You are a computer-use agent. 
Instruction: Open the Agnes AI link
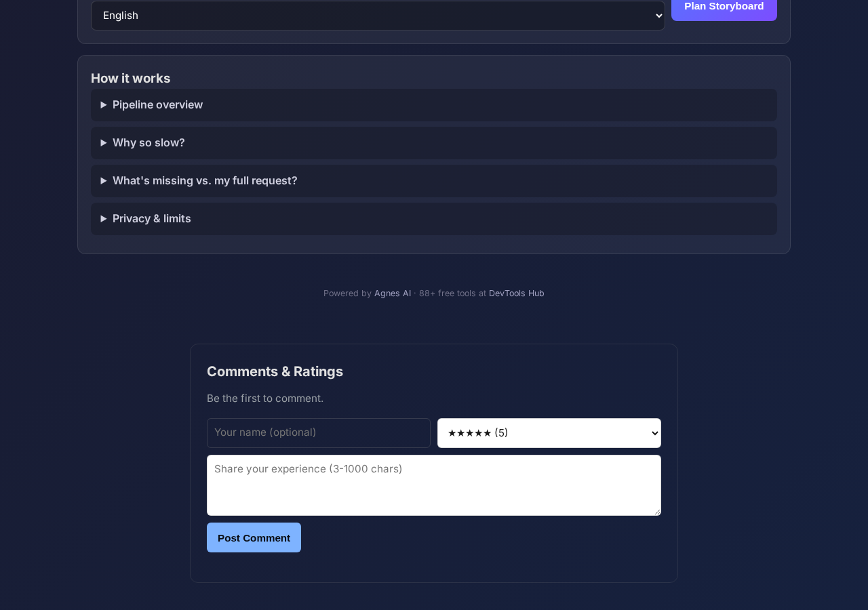pos(393,293)
